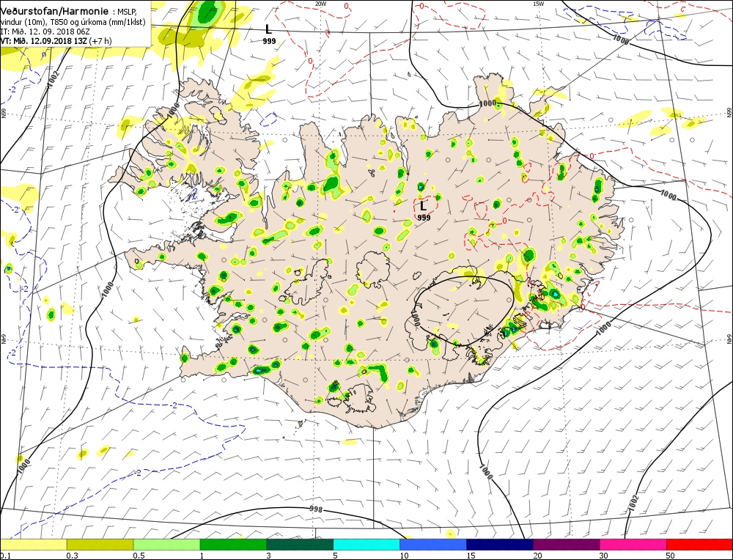733x560 pixels.
Task: Click the '1002' isobar label in lower-right corner
Action: [x=633, y=504]
